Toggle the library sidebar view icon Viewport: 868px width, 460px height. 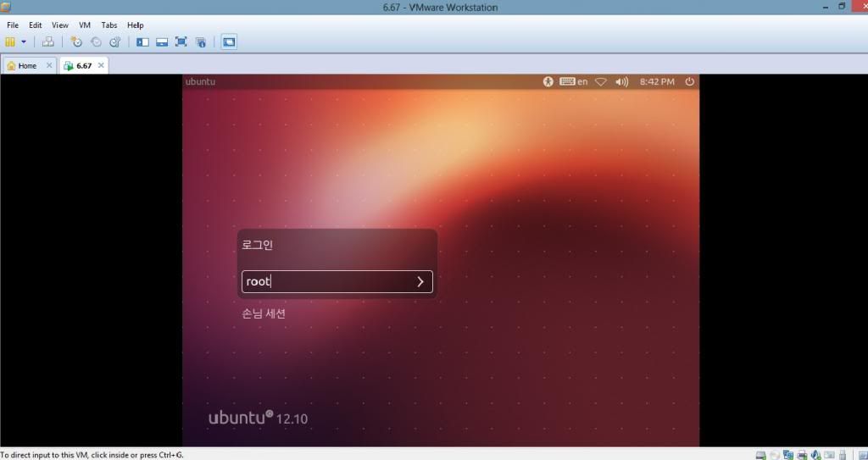click(x=142, y=42)
